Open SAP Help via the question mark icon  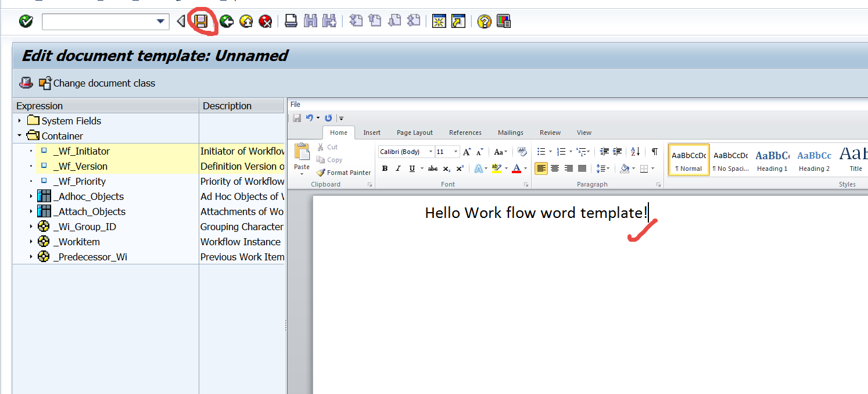pos(484,21)
